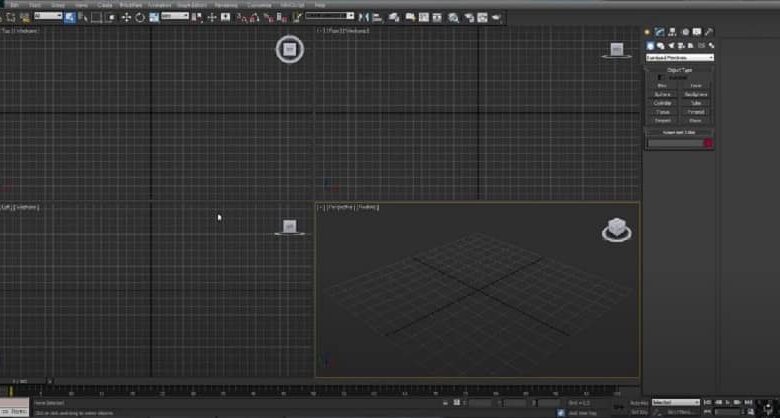
Task: Select the Lights creation category icon
Action: coord(671,46)
